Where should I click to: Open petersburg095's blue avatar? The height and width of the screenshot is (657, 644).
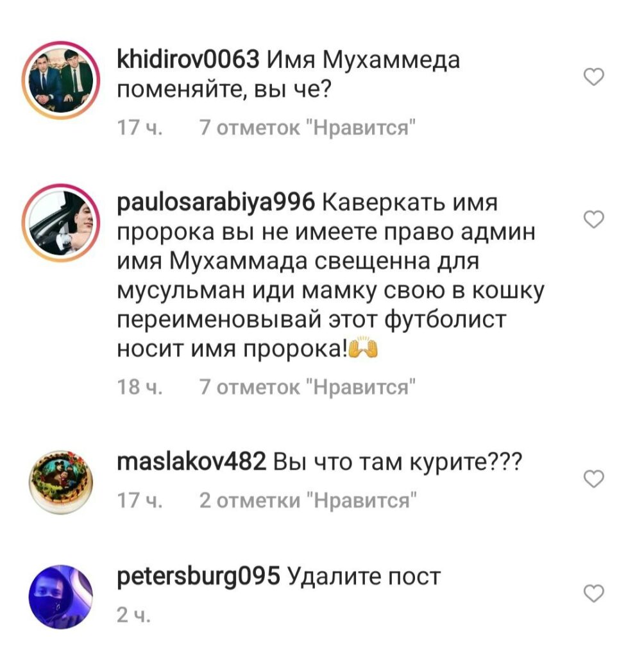[x=61, y=597]
